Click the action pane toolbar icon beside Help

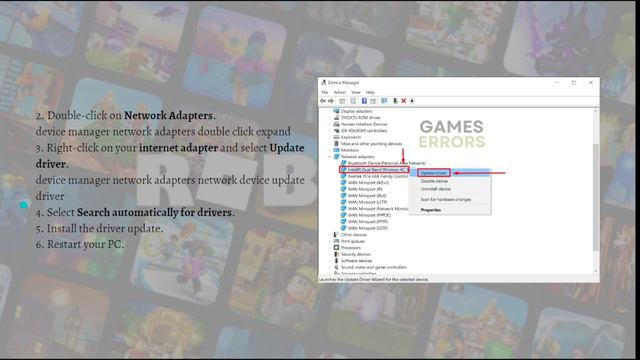point(373,101)
